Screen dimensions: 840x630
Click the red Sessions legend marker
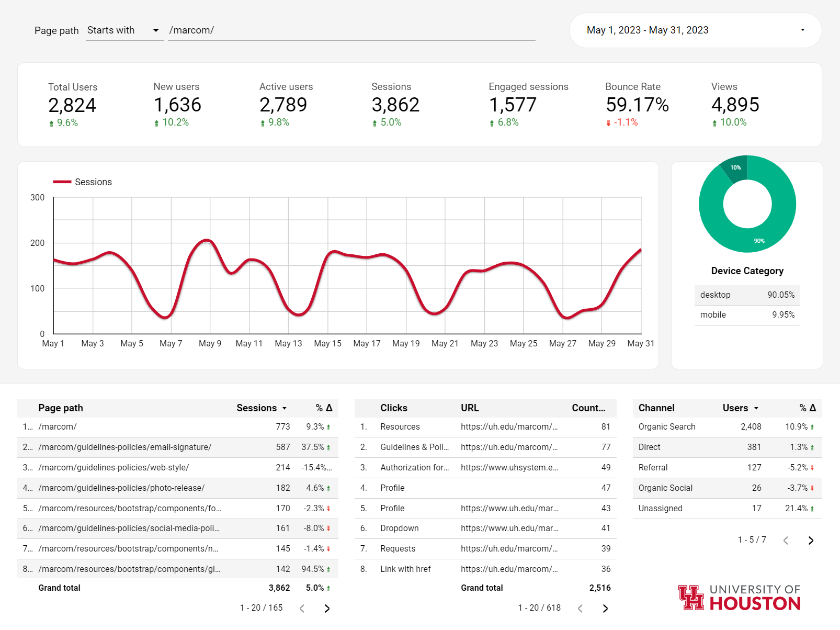[x=62, y=182]
